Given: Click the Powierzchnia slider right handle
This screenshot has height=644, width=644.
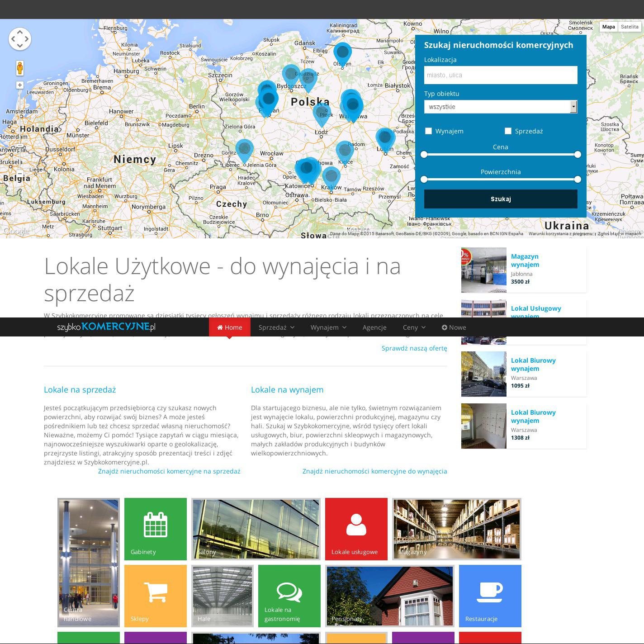Looking at the screenshot, I should (x=578, y=180).
